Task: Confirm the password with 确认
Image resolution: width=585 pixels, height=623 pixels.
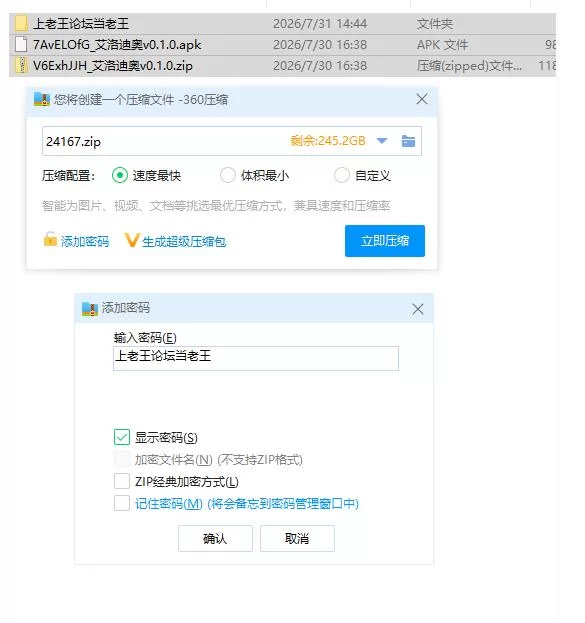Action: coord(215,538)
